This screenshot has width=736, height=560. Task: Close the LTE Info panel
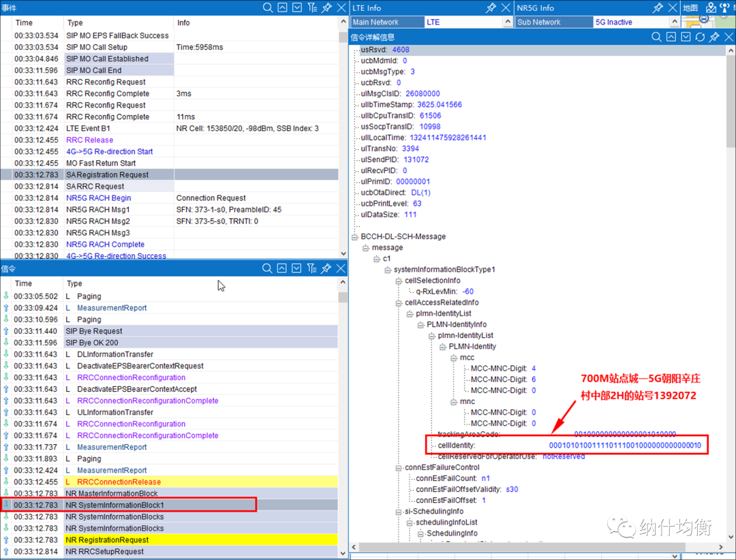pos(506,7)
